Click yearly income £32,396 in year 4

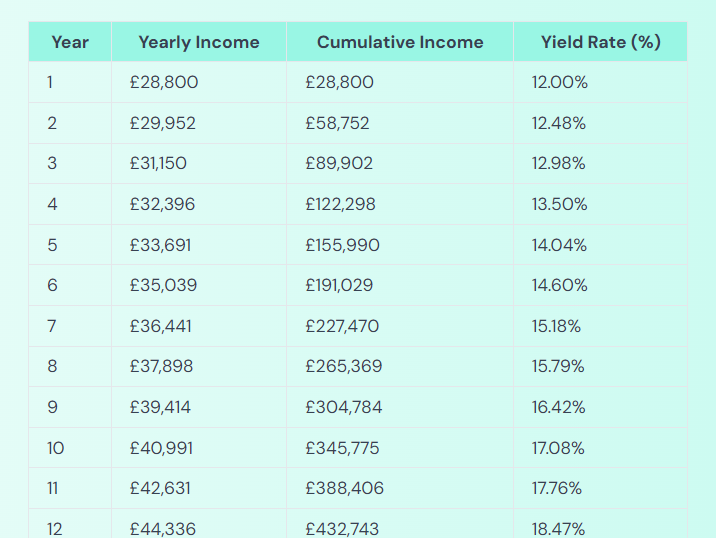coord(163,204)
